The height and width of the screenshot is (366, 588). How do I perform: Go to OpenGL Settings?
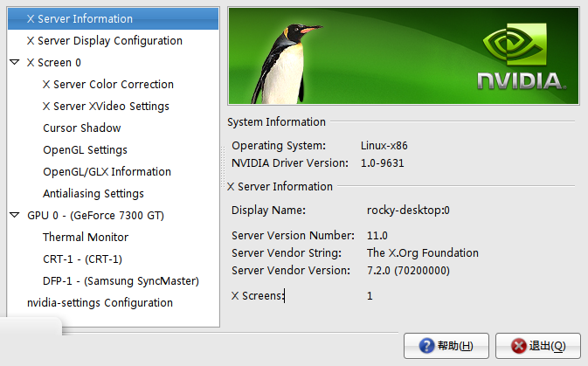pyautogui.click(x=85, y=150)
